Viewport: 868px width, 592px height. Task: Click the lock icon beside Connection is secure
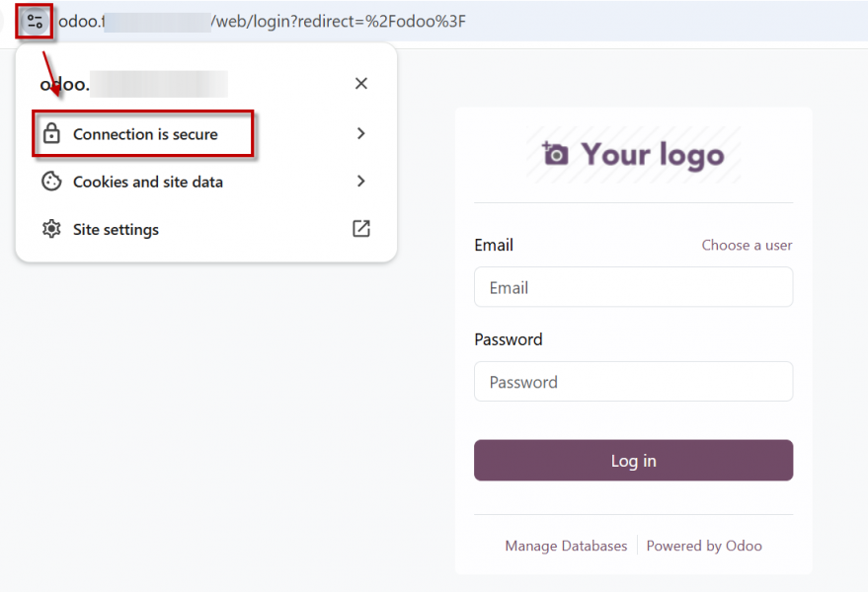click(51, 134)
